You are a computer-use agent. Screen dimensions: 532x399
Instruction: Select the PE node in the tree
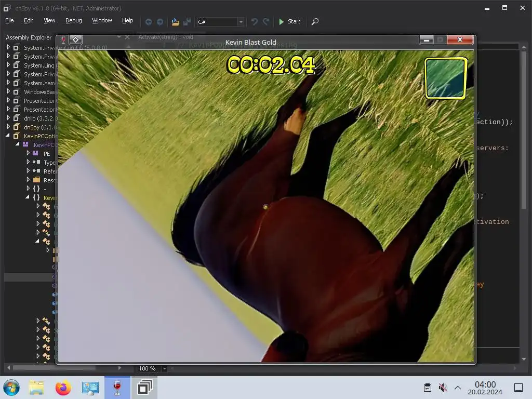(x=47, y=154)
